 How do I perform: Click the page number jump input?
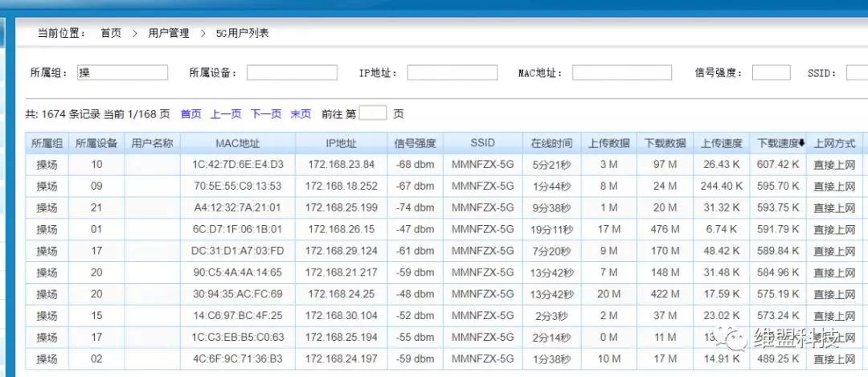coord(373,113)
